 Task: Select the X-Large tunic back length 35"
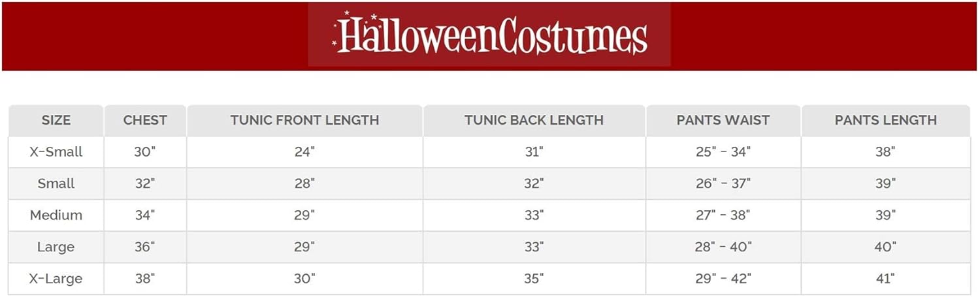click(x=534, y=279)
